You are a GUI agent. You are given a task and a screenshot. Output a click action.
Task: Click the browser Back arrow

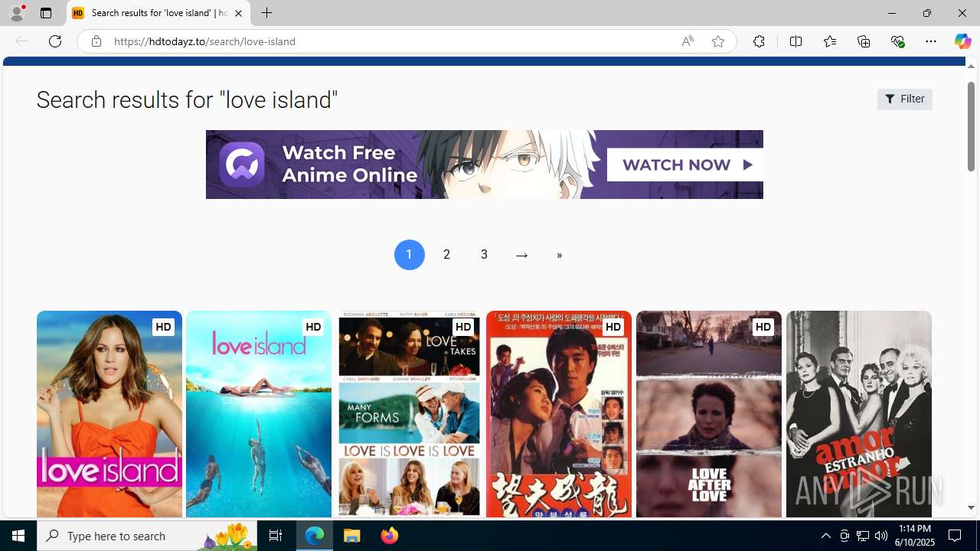[x=21, y=41]
